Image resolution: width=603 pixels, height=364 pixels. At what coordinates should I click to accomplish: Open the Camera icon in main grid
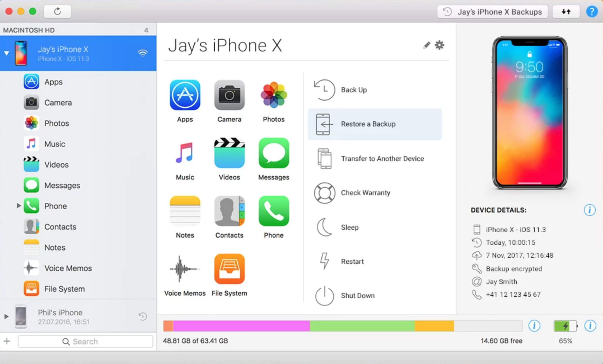tap(229, 95)
